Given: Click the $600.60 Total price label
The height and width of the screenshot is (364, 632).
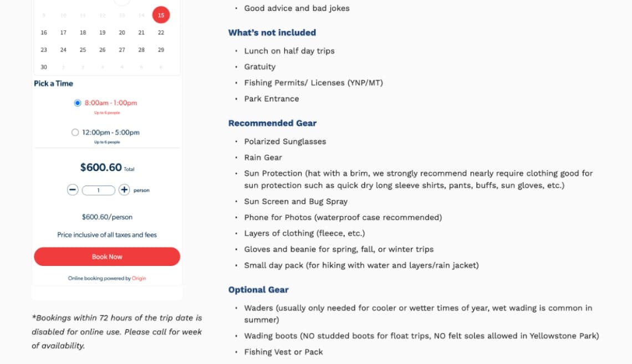Looking at the screenshot, I should click(107, 167).
